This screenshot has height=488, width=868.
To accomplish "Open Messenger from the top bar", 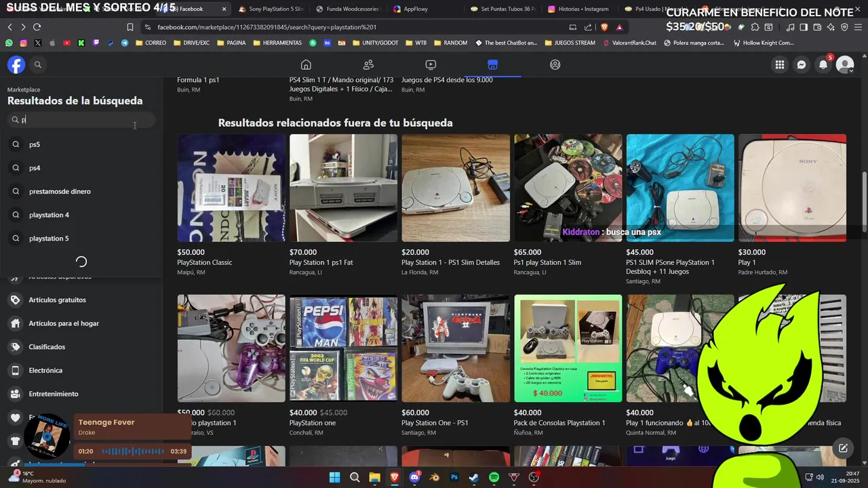I will (x=802, y=64).
